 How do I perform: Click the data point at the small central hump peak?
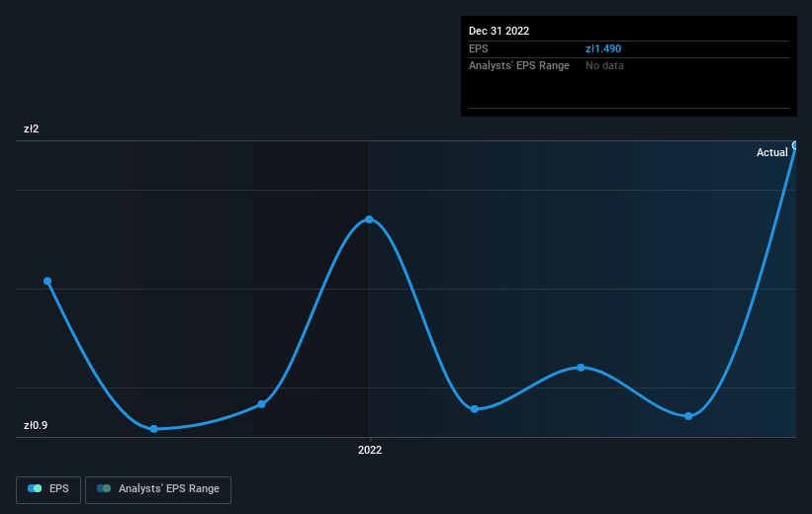(x=581, y=368)
